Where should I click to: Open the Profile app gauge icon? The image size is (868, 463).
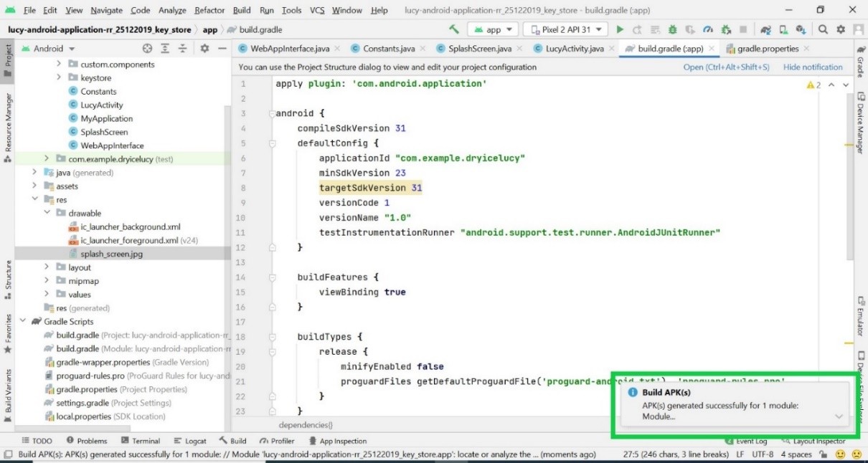708,29
